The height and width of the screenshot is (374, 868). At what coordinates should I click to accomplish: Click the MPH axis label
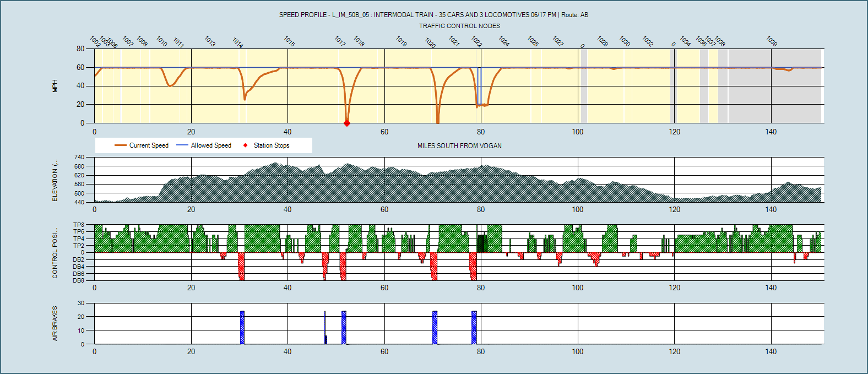pyautogui.click(x=55, y=86)
